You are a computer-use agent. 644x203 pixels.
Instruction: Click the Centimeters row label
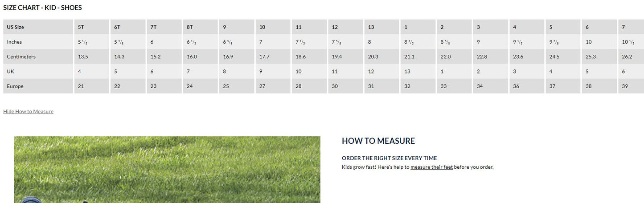tap(21, 57)
